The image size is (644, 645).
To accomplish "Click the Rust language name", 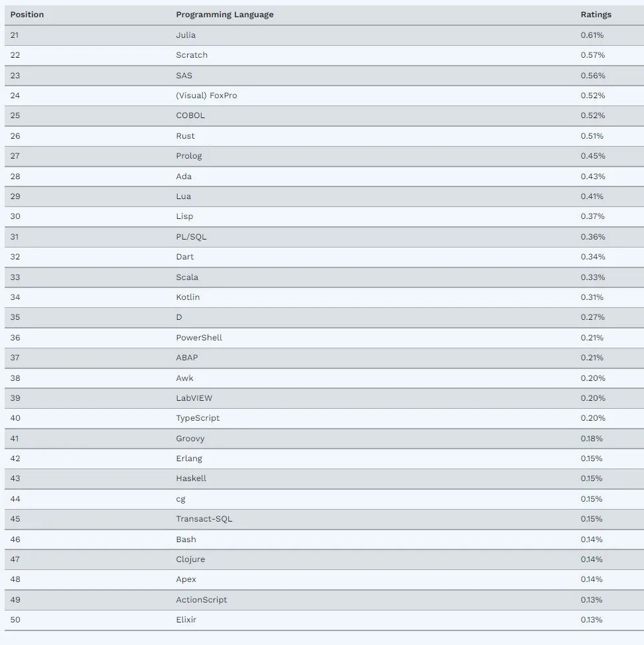I will tap(186, 136).
